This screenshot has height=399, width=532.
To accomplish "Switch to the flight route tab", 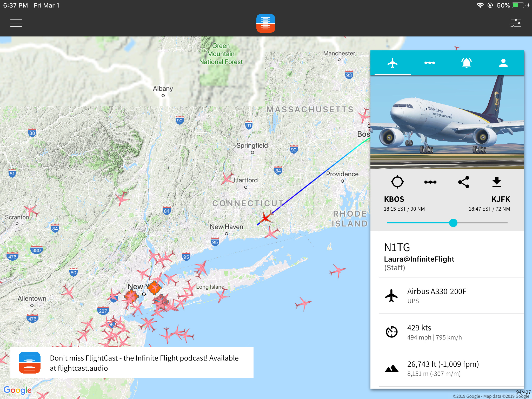I will click(429, 63).
